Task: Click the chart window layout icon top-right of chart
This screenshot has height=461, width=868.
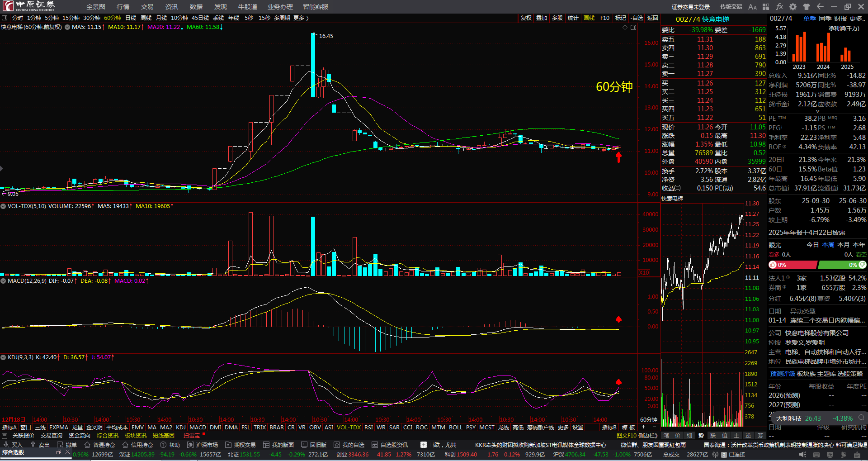Action: [x=633, y=28]
